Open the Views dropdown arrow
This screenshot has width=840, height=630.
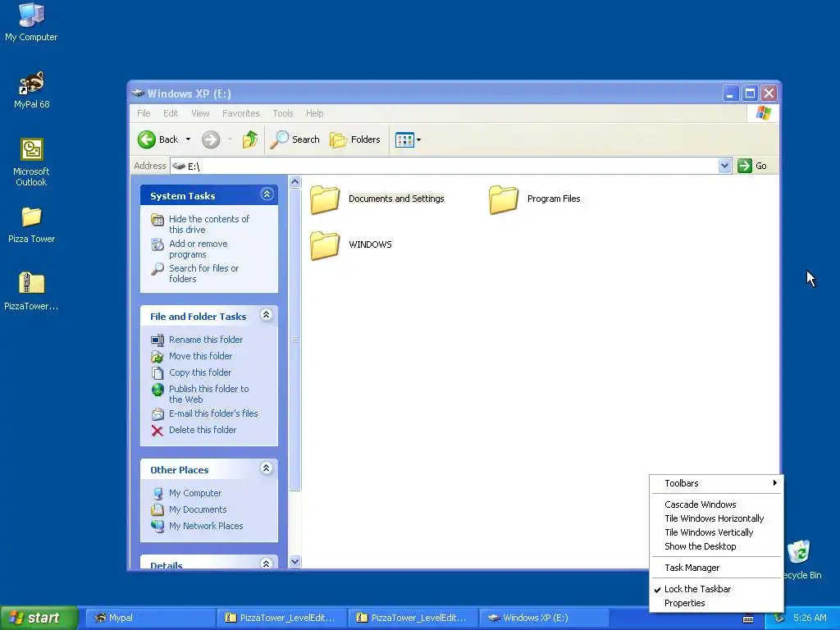pyautogui.click(x=418, y=139)
